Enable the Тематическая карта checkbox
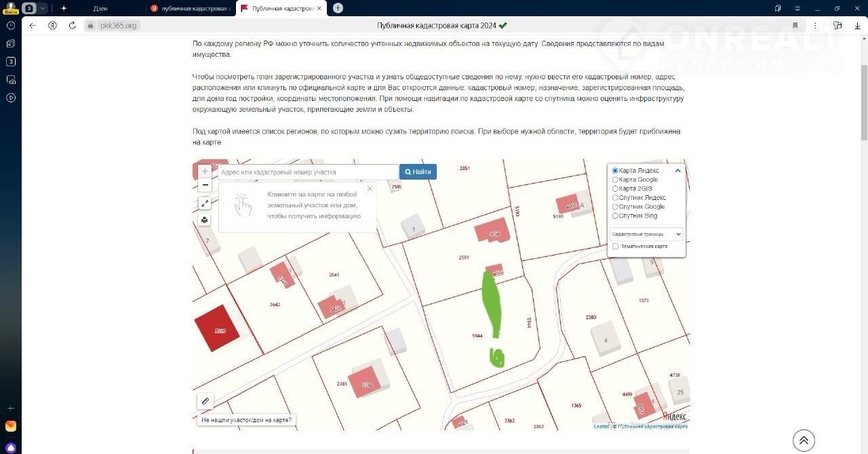The width and height of the screenshot is (868, 454). (x=615, y=247)
